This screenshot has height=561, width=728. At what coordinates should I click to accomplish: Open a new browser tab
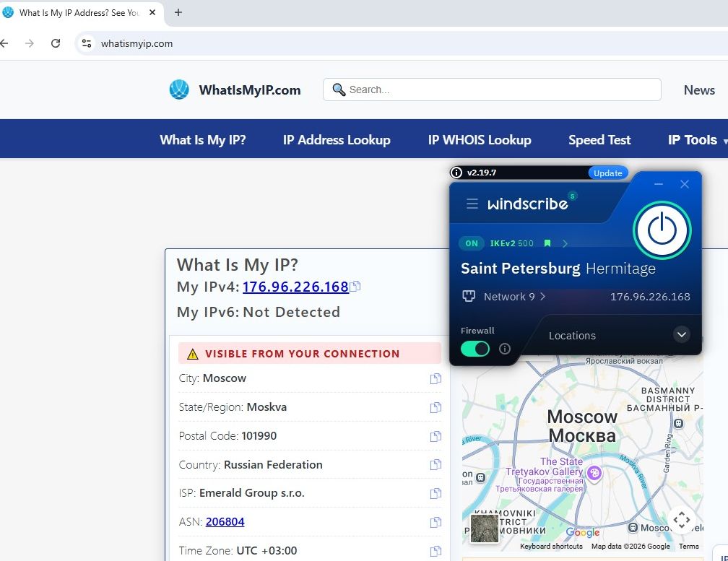coord(178,12)
